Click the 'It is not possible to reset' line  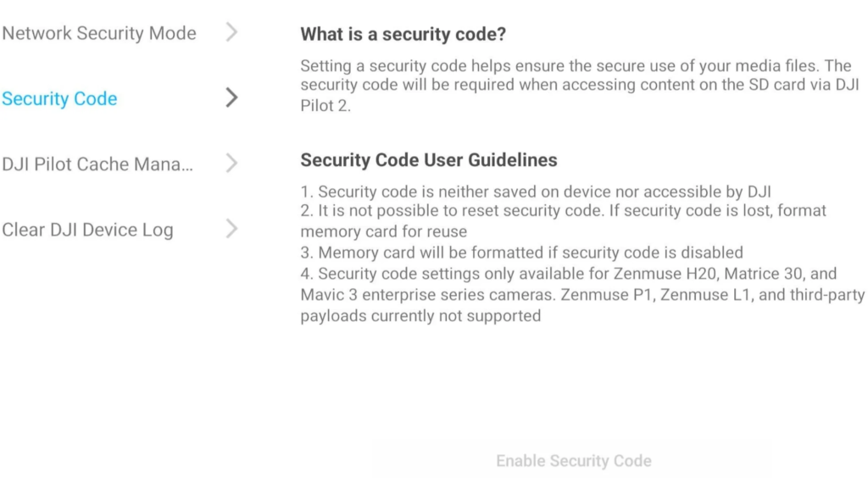pos(564,210)
